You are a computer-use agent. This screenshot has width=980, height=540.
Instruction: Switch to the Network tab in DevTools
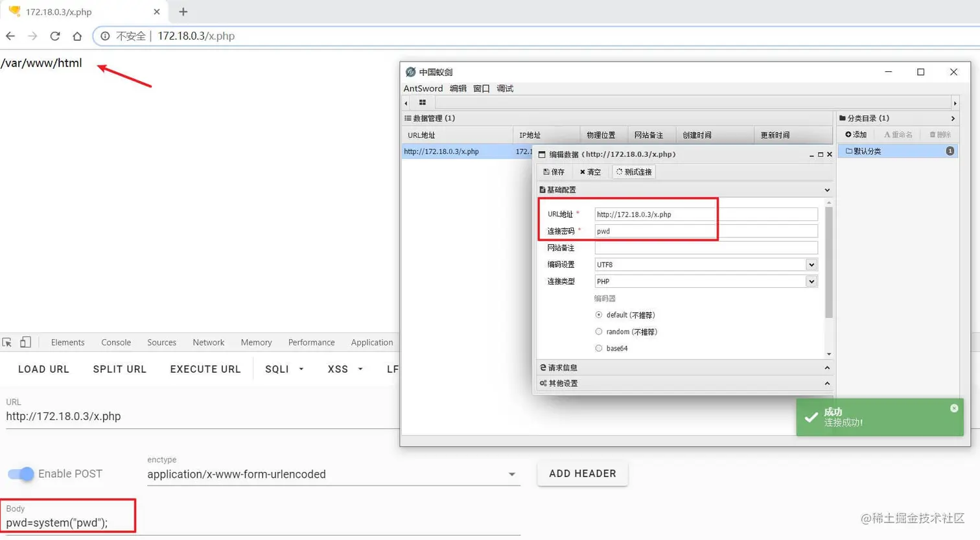tap(208, 342)
